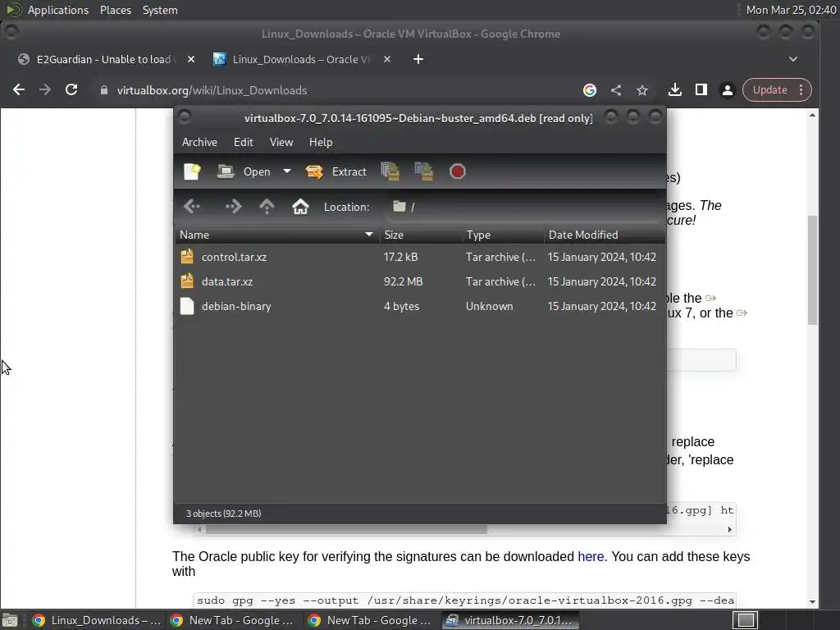Click the 'here' link for Oracle public key
The width and height of the screenshot is (840, 630).
pyautogui.click(x=591, y=557)
